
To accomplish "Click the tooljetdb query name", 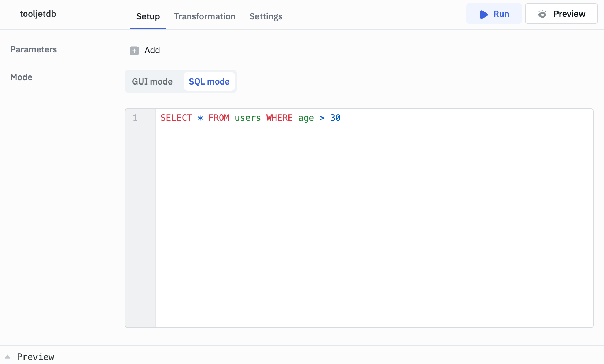I will (38, 14).
